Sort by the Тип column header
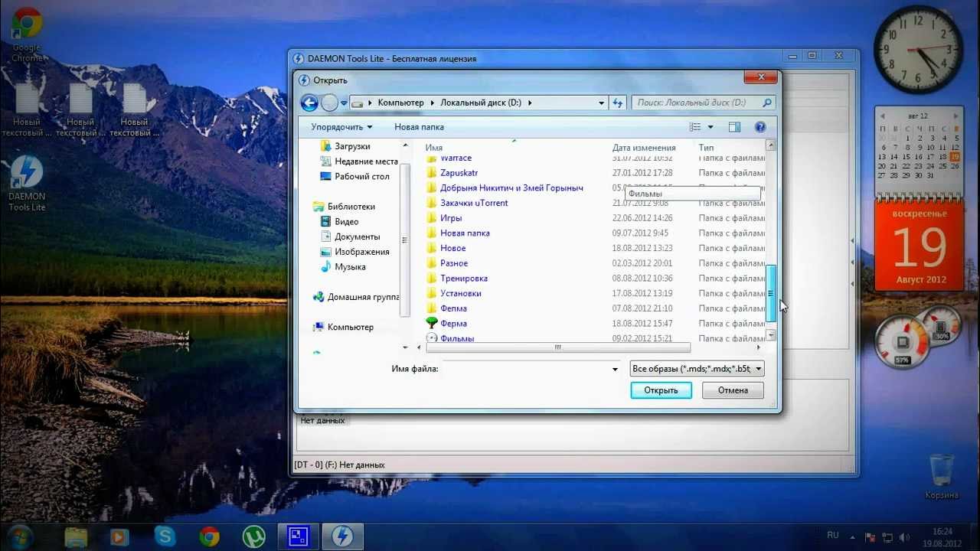Image resolution: width=980 pixels, height=551 pixels. click(x=706, y=148)
